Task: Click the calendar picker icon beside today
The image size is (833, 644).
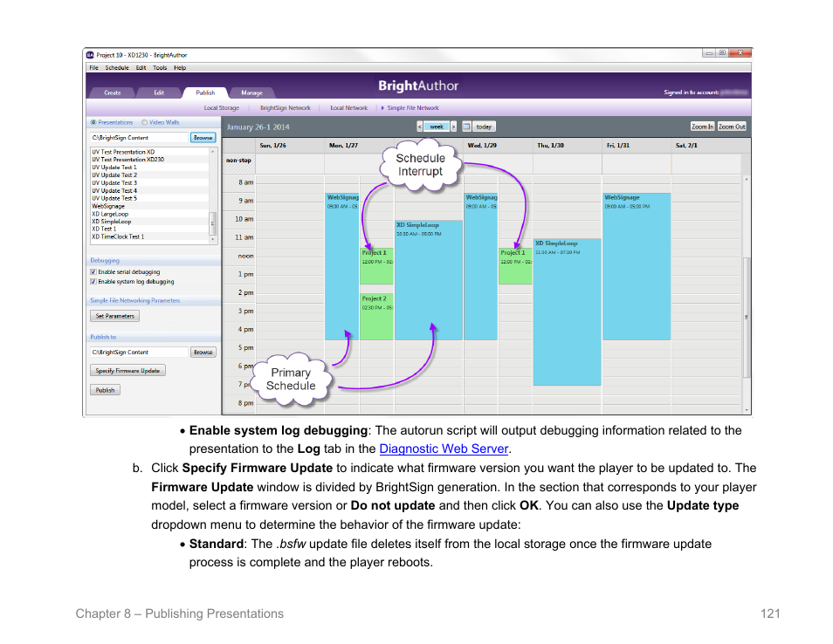Action: point(466,127)
